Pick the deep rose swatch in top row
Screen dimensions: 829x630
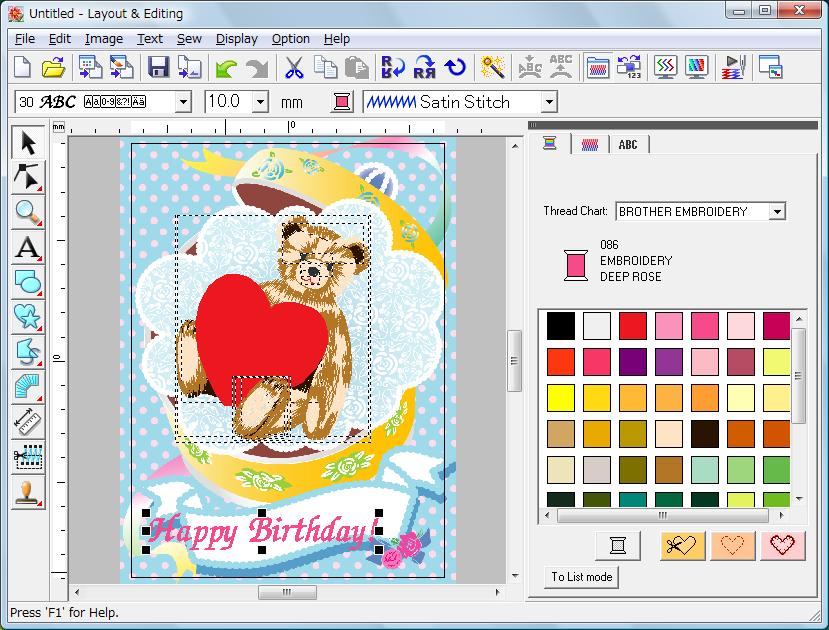(x=704, y=326)
